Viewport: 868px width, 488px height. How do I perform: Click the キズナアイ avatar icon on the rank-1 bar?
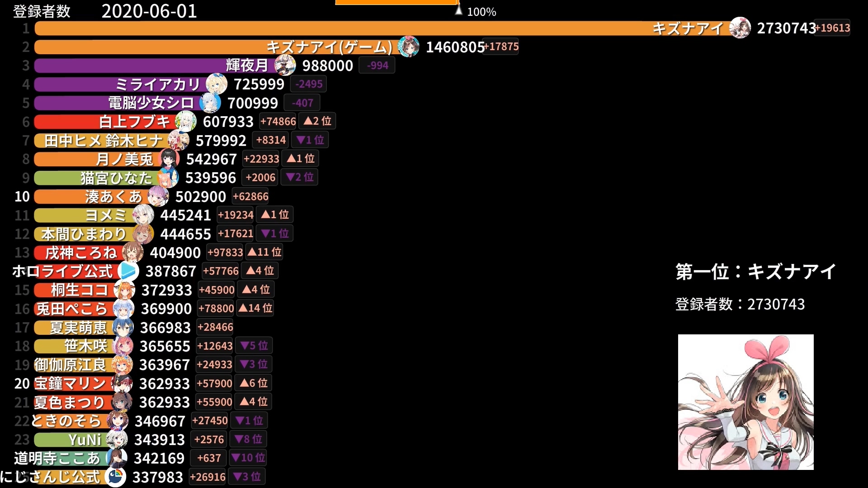(740, 28)
